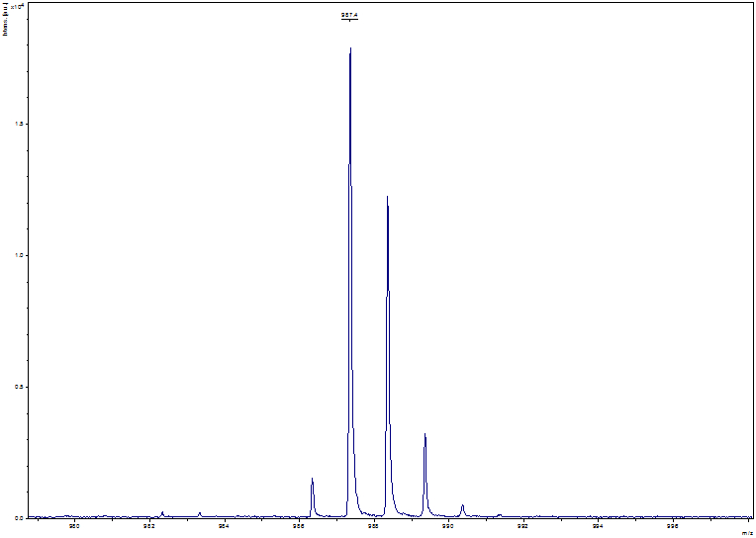
Task: Click the 987.4 peak annotation label
Action: pyautogui.click(x=349, y=15)
